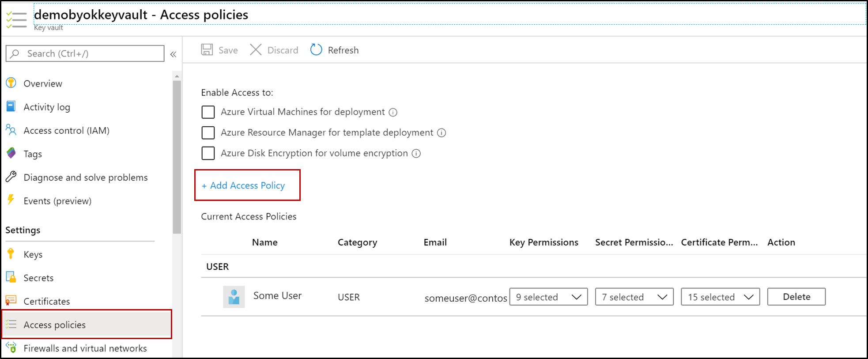Click the sidebar scroll up arrow
The width and height of the screenshot is (868, 359).
(x=177, y=76)
